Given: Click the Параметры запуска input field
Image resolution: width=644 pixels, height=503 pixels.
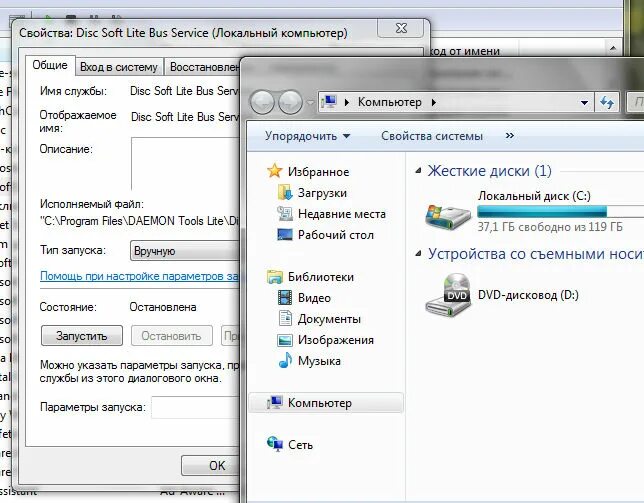Looking at the screenshot, I should (x=196, y=407).
